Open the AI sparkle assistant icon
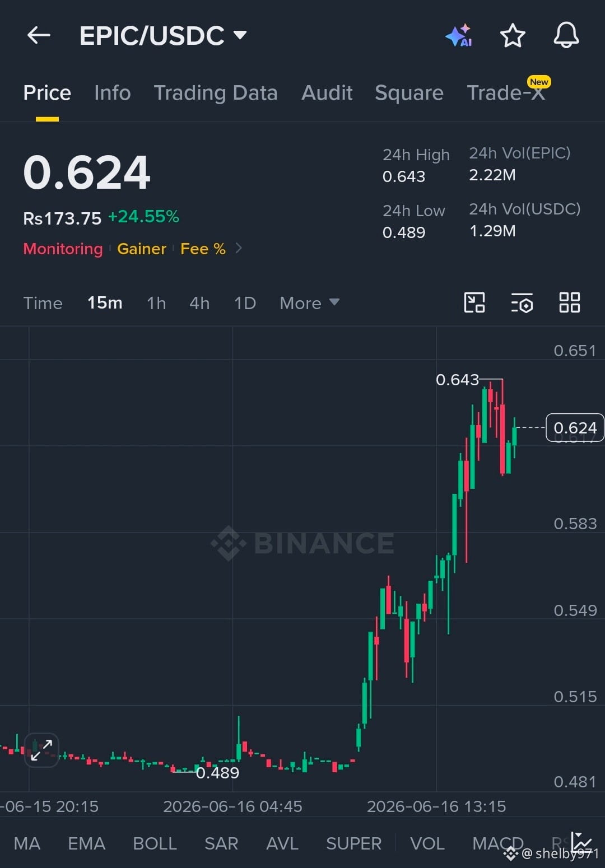 coord(459,35)
